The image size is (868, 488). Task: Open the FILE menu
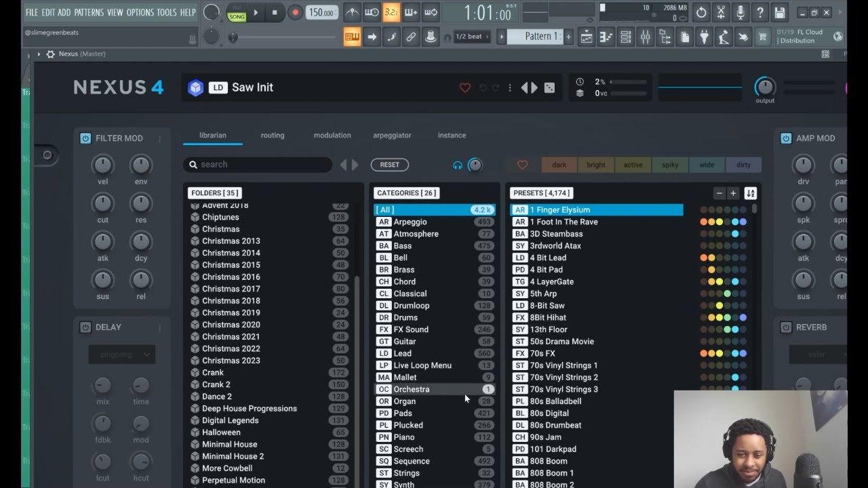(32, 13)
